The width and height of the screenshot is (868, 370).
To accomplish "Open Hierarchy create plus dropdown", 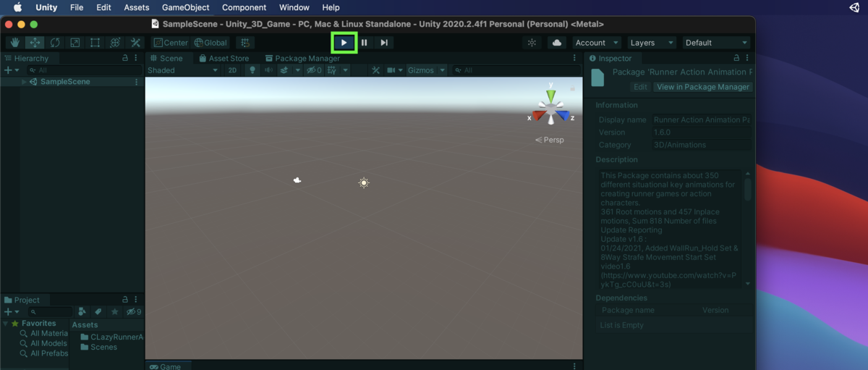I will [x=12, y=70].
